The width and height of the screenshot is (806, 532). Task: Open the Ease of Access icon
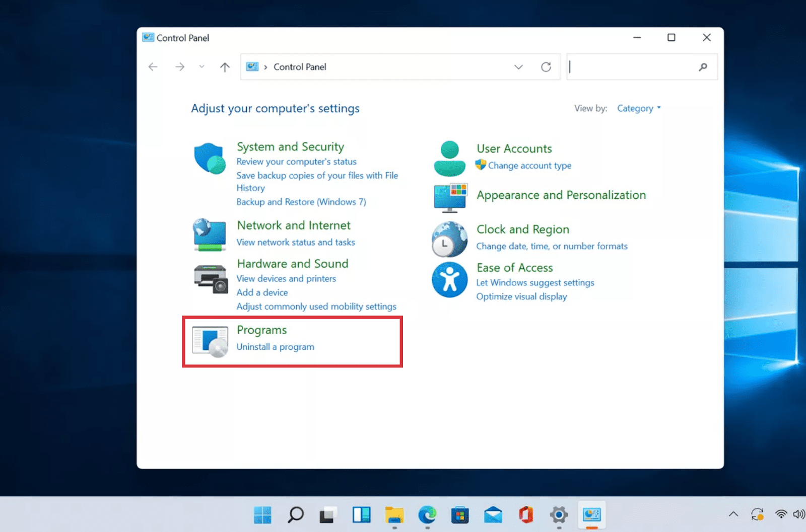tap(449, 280)
